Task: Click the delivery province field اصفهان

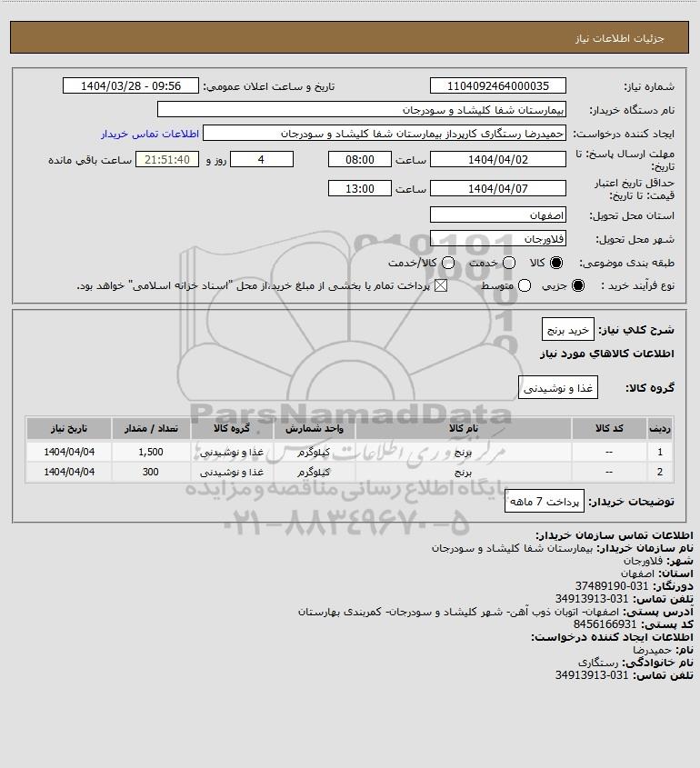Action: click(x=497, y=214)
